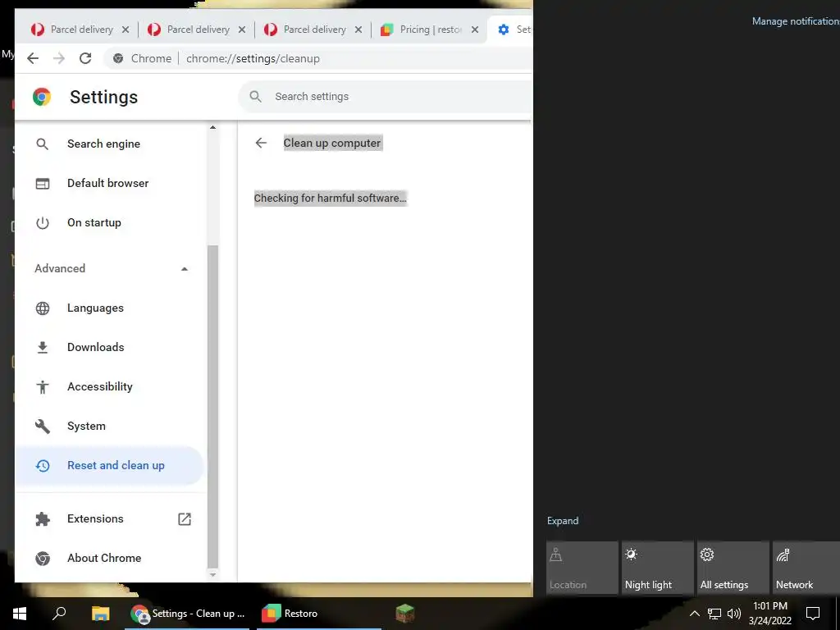Image resolution: width=840 pixels, height=630 pixels.
Task: Open About Chrome page
Action: (x=110, y=558)
